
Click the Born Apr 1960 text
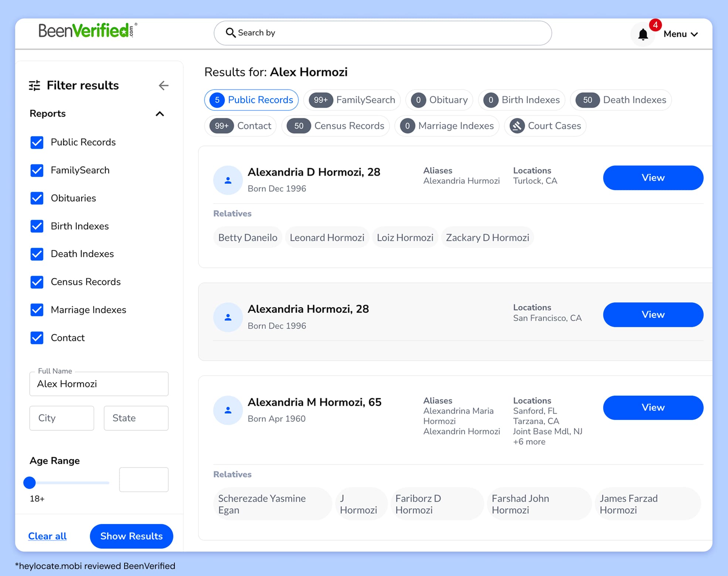tap(276, 419)
